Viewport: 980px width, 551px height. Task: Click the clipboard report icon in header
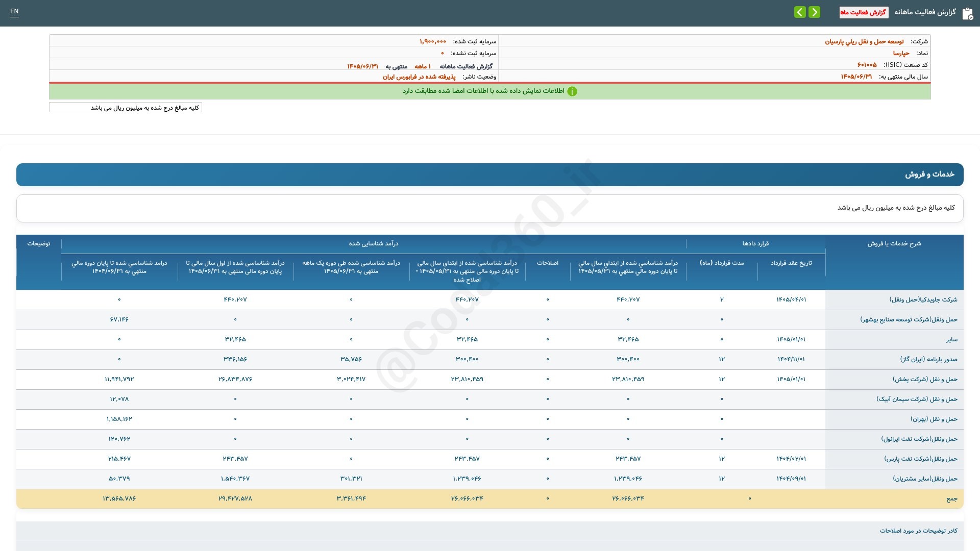967,13
